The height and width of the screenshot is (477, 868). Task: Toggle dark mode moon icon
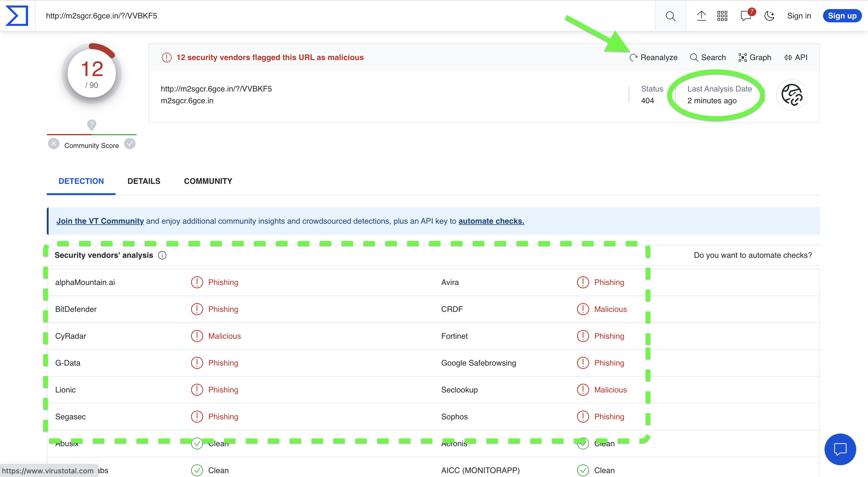[x=769, y=15]
